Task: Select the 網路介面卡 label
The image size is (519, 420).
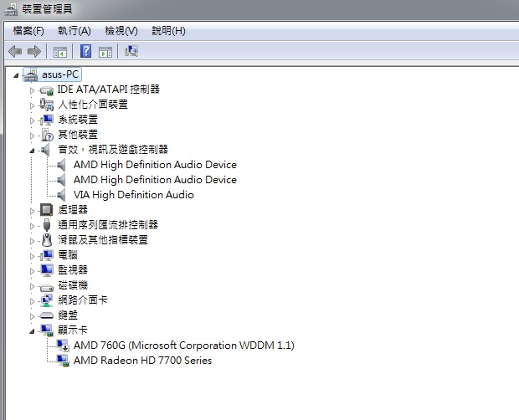Action: click(83, 300)
